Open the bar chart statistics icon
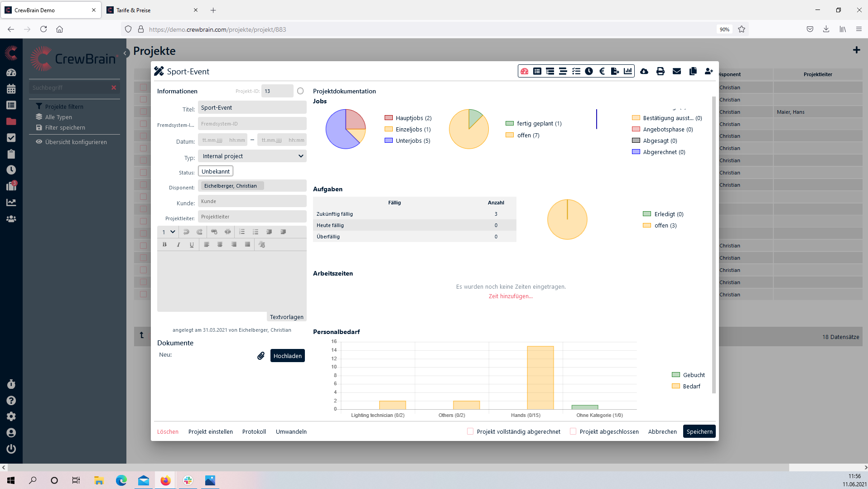This screenshot has width=868, height=489. 627,71
